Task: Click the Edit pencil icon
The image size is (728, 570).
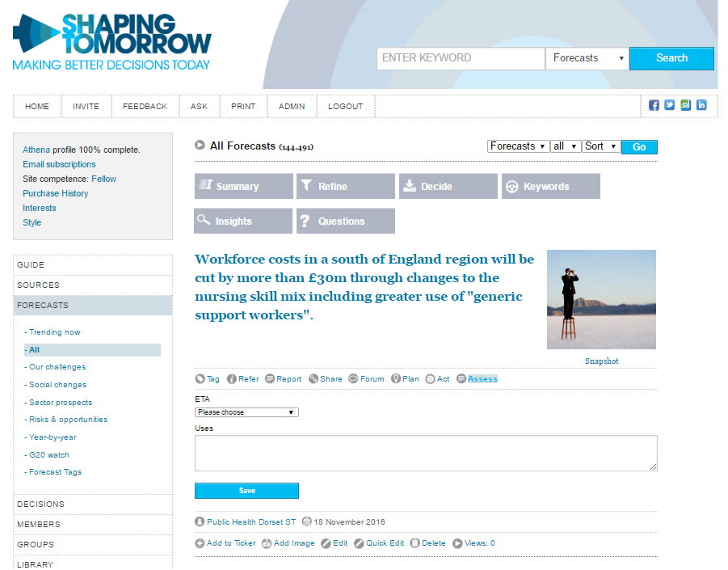Action: 326,543
